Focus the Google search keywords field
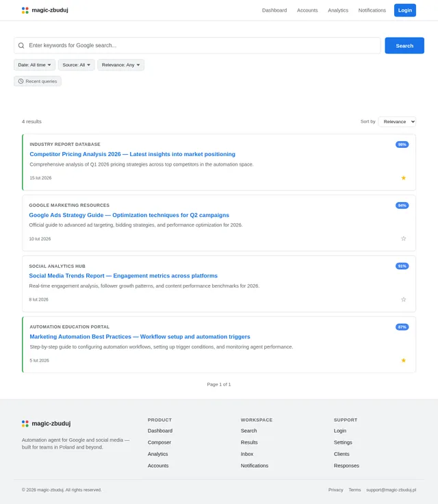438x504 pixels. coord(197,46)
